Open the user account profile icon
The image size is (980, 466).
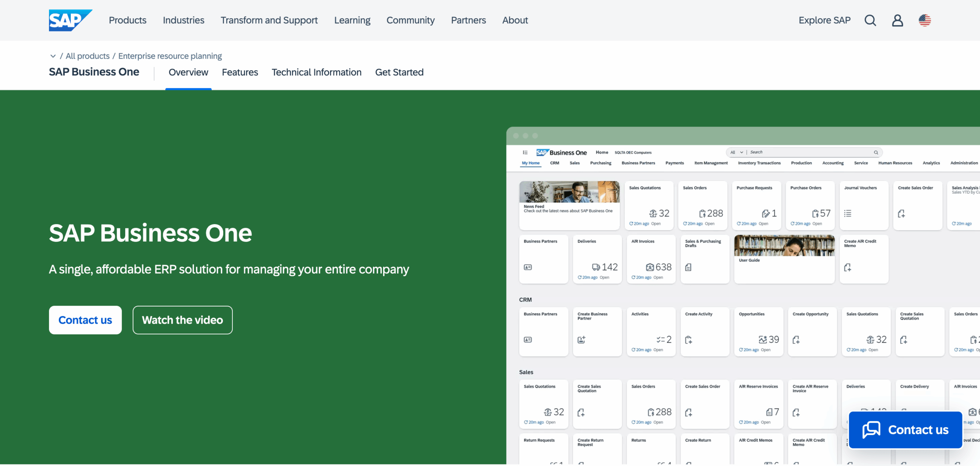(897, 20)
